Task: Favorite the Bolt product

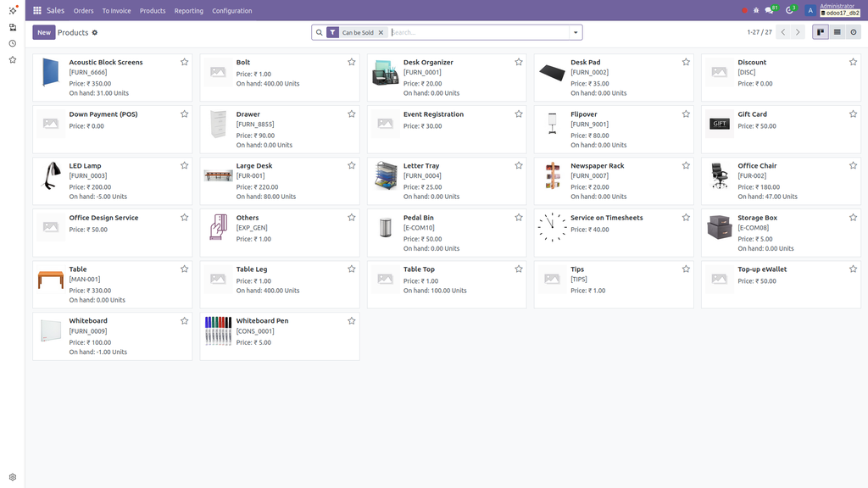Action: (352, 62)
